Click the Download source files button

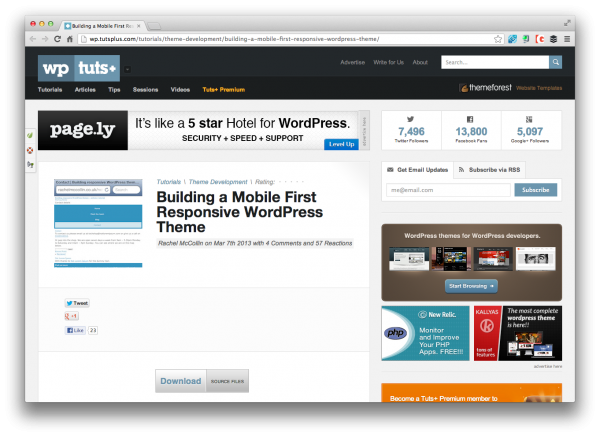(202, 381)
